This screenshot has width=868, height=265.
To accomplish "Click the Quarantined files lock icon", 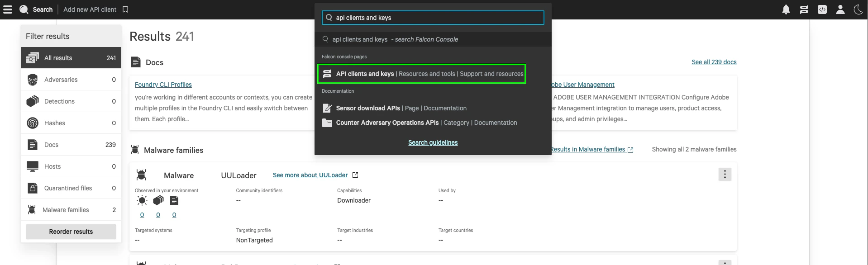I will (33, 188).
